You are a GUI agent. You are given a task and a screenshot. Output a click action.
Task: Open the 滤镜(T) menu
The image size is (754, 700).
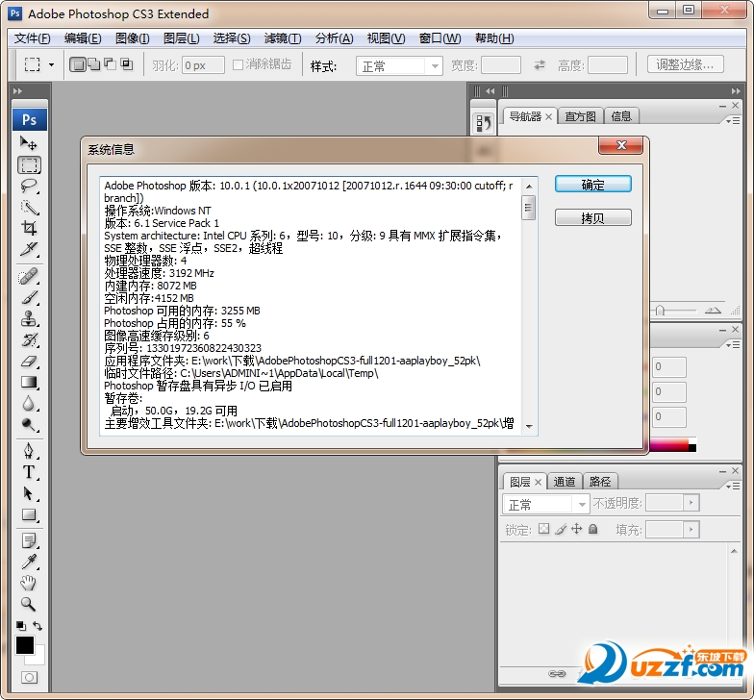point(283,38)
